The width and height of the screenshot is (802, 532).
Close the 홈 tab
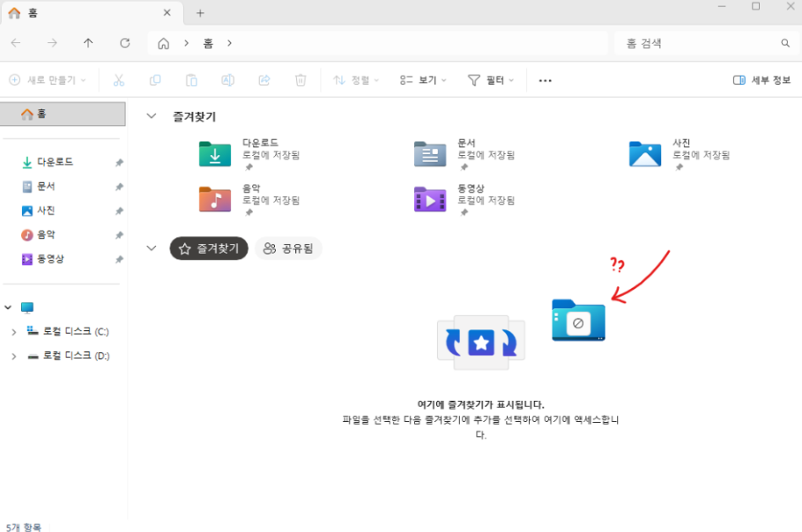pyautogui.click(x=167, y=13)
